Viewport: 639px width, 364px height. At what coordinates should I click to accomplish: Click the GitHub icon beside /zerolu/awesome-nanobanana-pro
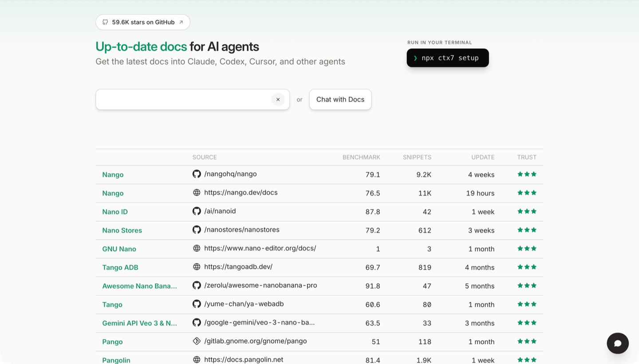[x=197, y=286]
